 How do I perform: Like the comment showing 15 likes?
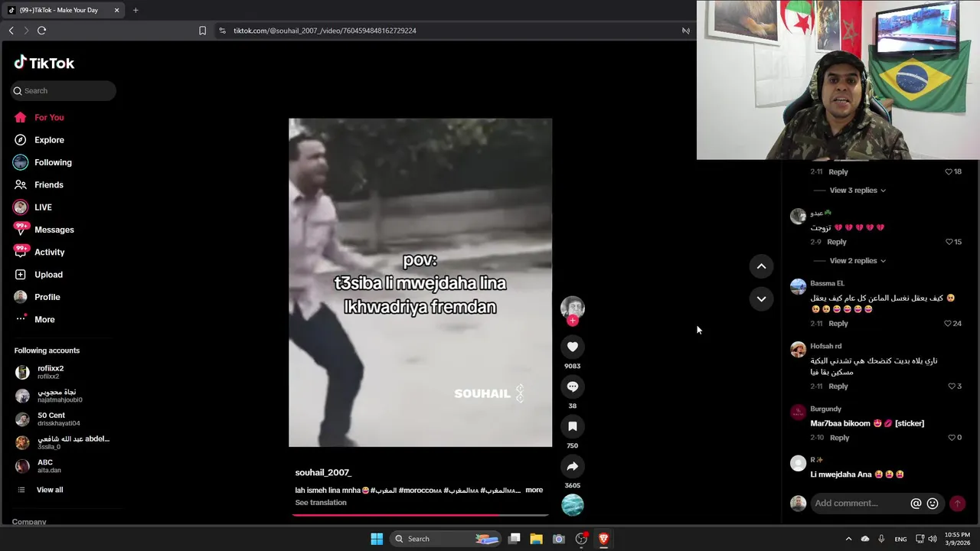[949, 242]
